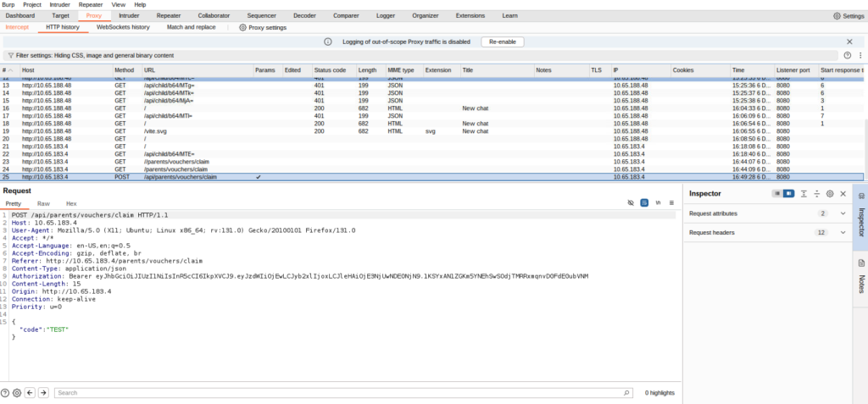Expand the Request headers section
The image size is (868, 404).
tap(843, 232)
